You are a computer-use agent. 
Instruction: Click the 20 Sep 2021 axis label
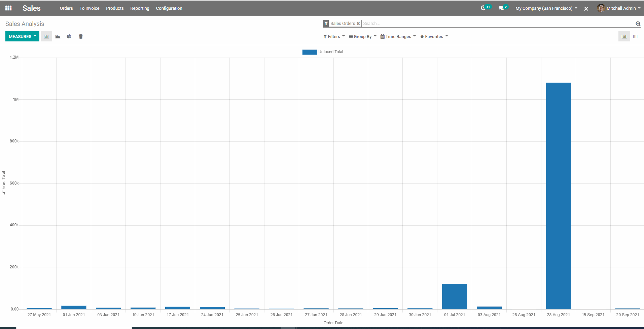point(628,315)
